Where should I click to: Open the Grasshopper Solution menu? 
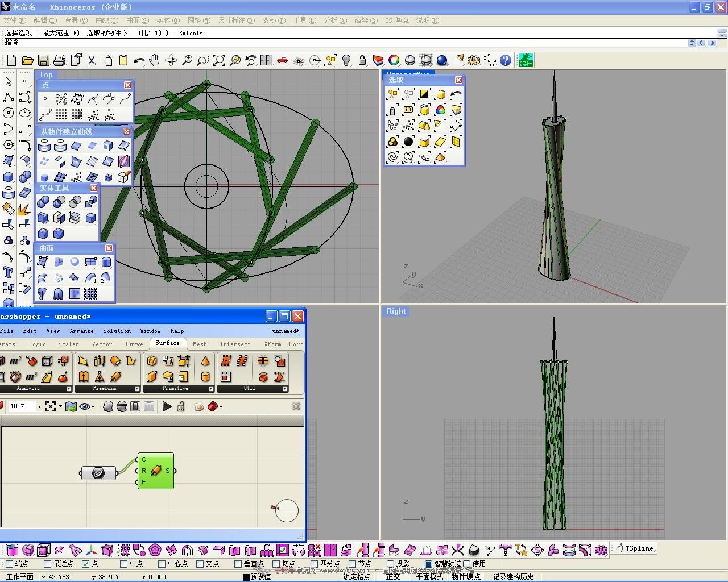(x=117, y=331)
